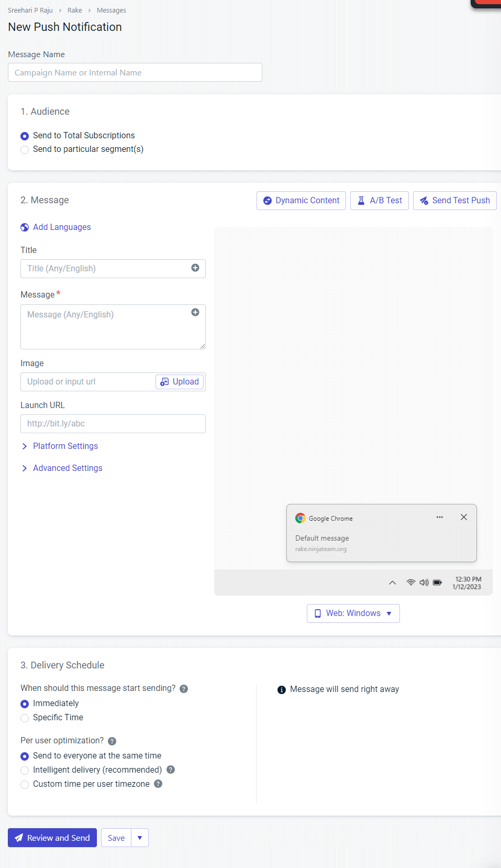
Task: Open the Save button dropdown arrow
Action: [140, 838]
